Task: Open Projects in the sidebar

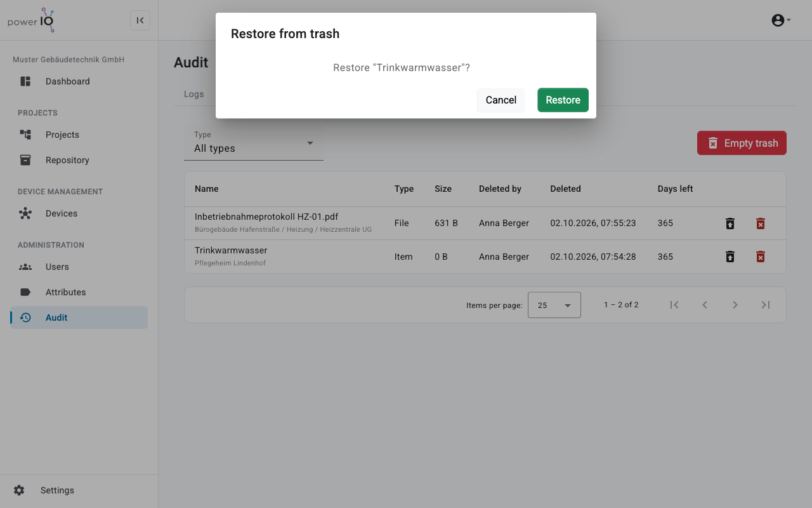Action: pos(79,135)
